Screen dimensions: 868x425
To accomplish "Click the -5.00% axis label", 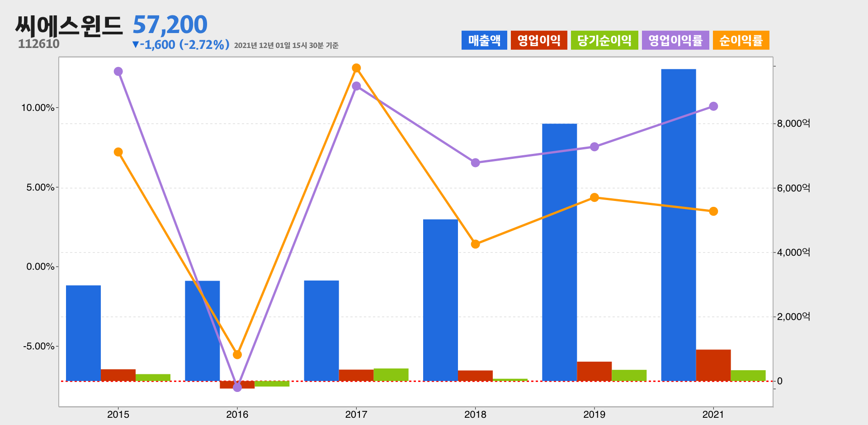I will 39,346.
